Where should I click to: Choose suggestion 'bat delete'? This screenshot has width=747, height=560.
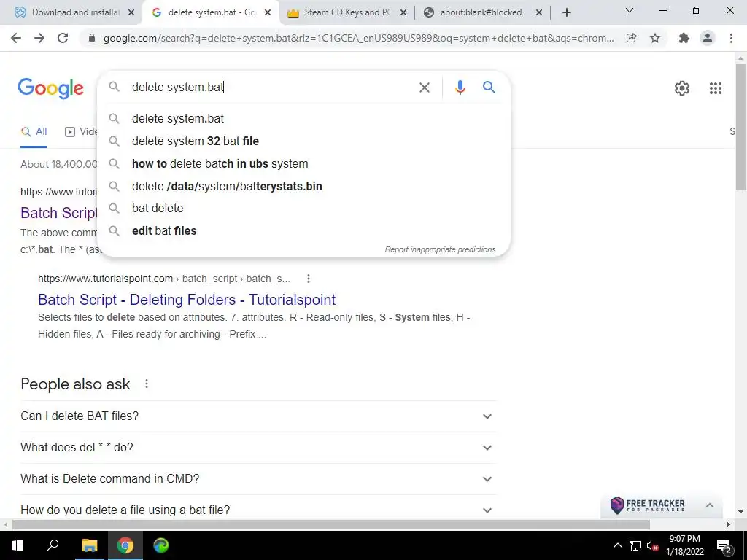pyautogui.click(x=304, y=208)
